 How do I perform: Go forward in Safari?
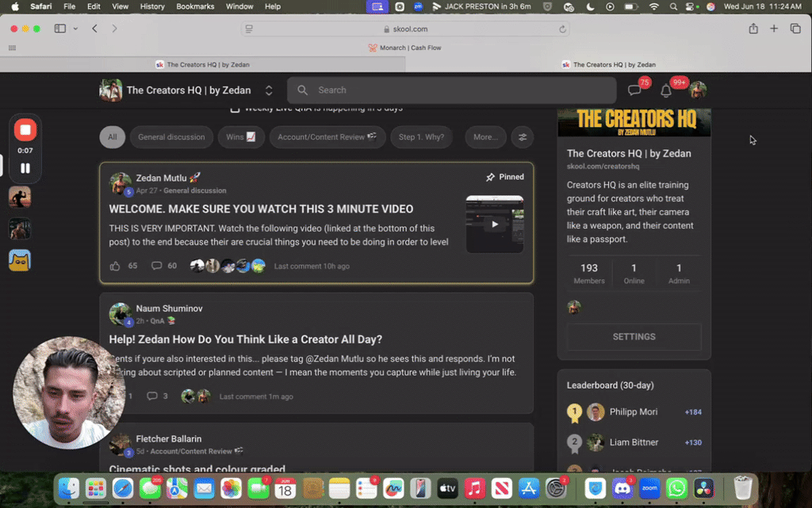tap(114, 29)
